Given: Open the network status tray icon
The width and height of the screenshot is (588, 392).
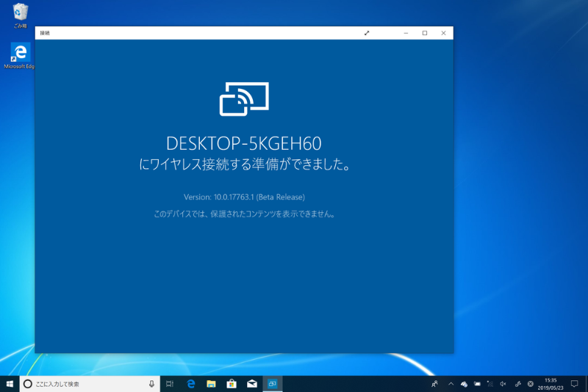Looking at the screenshot, I should pyautogui.click(x=490, y=384).
